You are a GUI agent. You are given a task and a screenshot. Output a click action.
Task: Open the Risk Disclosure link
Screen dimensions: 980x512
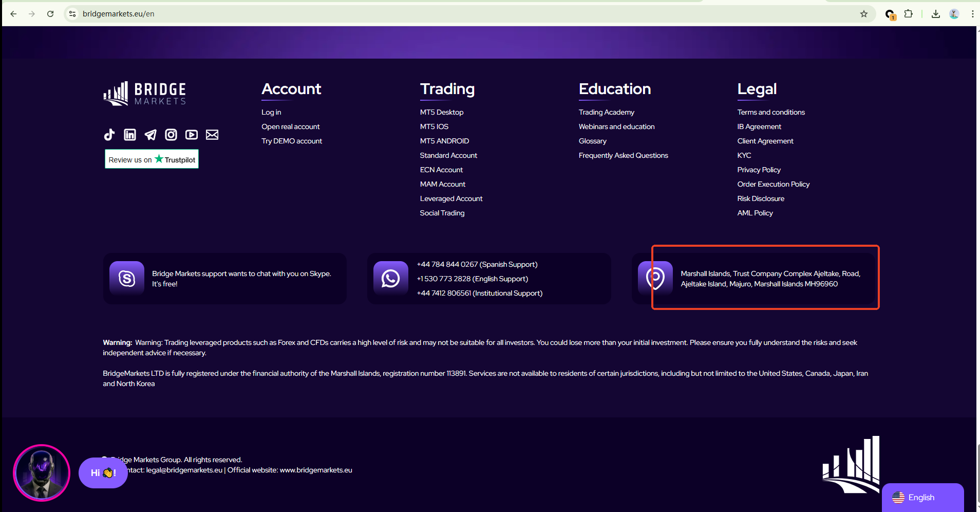(761, 198)
